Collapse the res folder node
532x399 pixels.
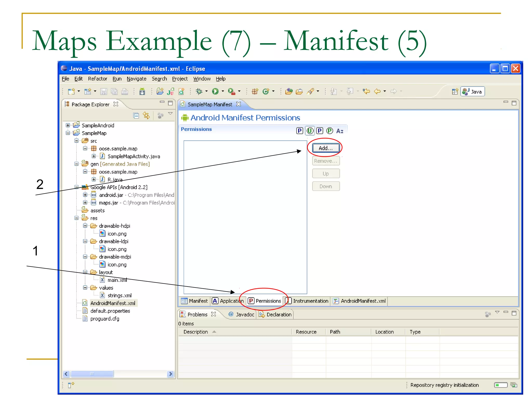[76, 218]
